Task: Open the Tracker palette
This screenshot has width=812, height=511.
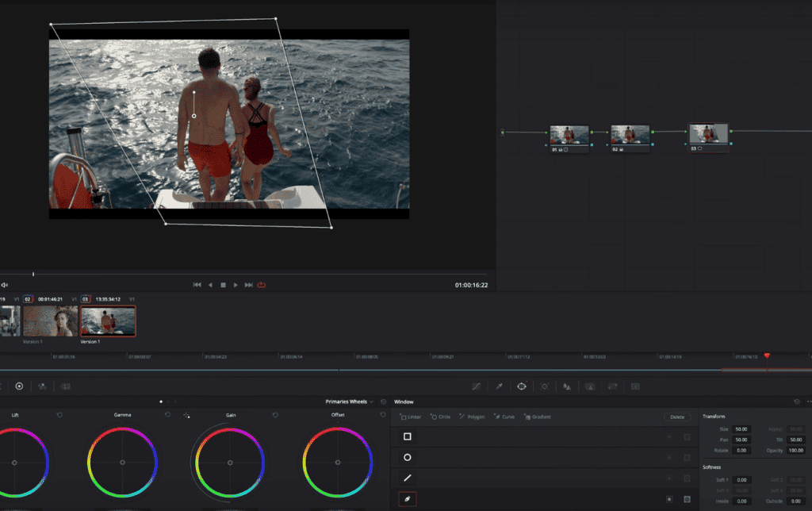Action: pos(544,386)
